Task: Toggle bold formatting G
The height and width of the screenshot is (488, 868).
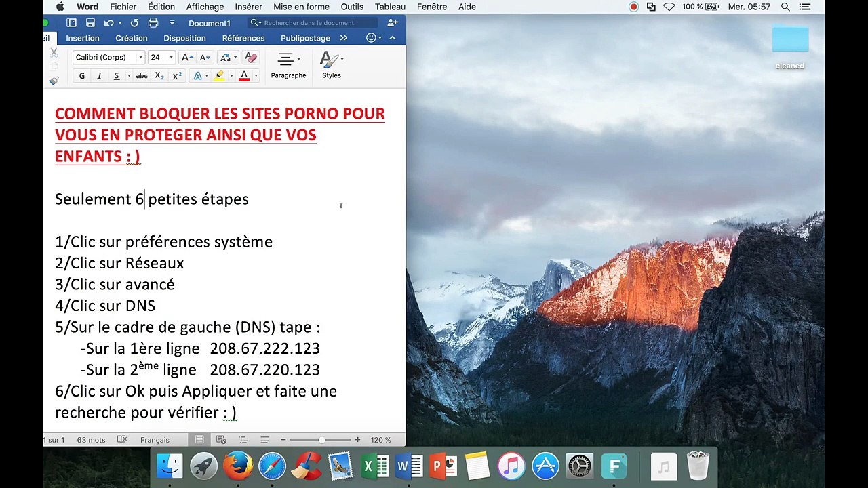Action: click(82, 76)
